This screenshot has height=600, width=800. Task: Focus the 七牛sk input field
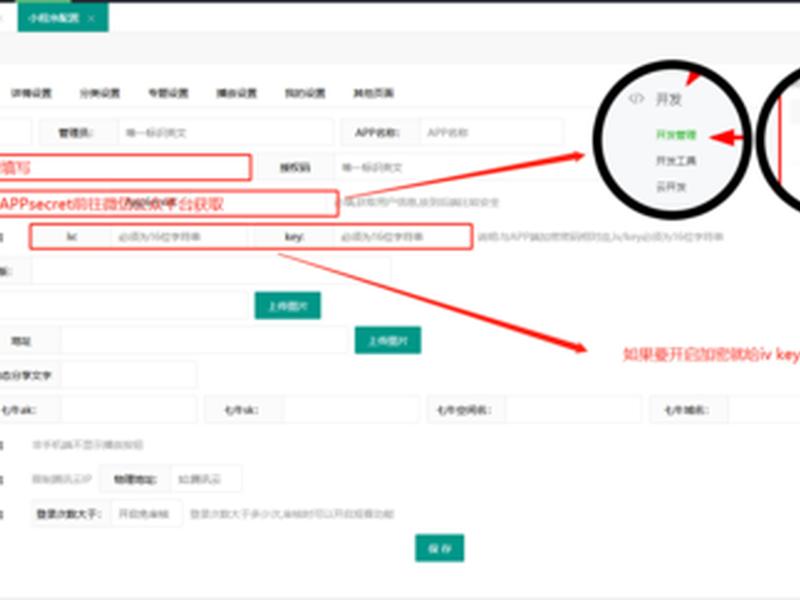[351, 410]
